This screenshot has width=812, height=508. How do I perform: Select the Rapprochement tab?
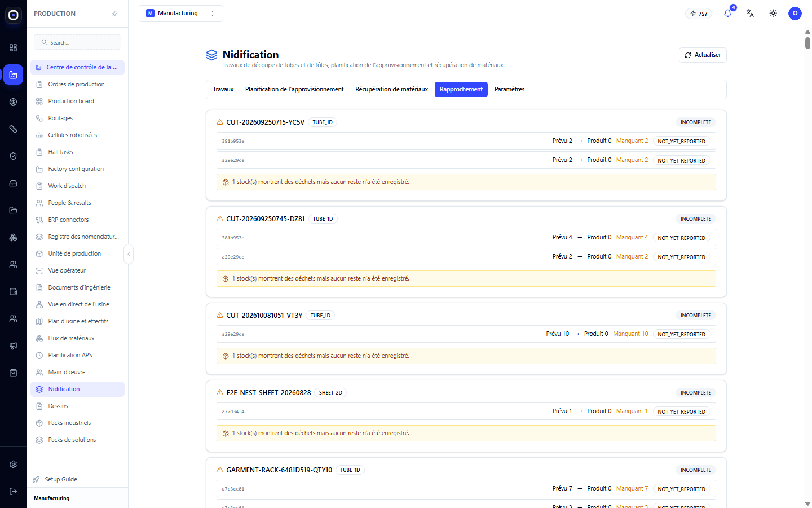[x=461, y=89]
